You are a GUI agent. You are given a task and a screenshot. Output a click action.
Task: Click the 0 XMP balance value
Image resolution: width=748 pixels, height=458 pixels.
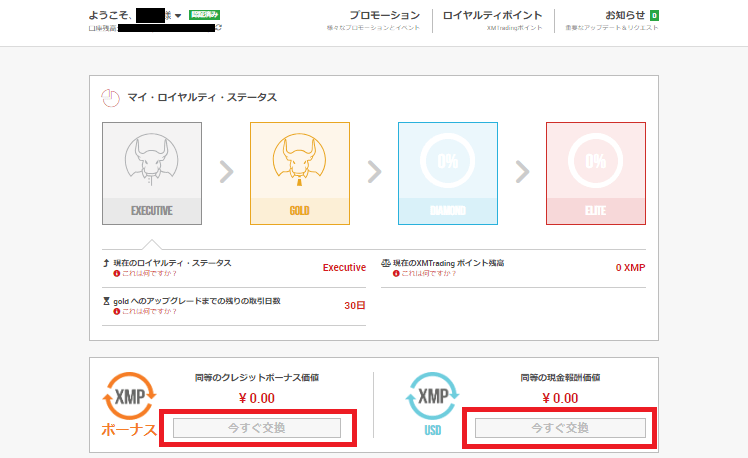click(x=630, y=268)
